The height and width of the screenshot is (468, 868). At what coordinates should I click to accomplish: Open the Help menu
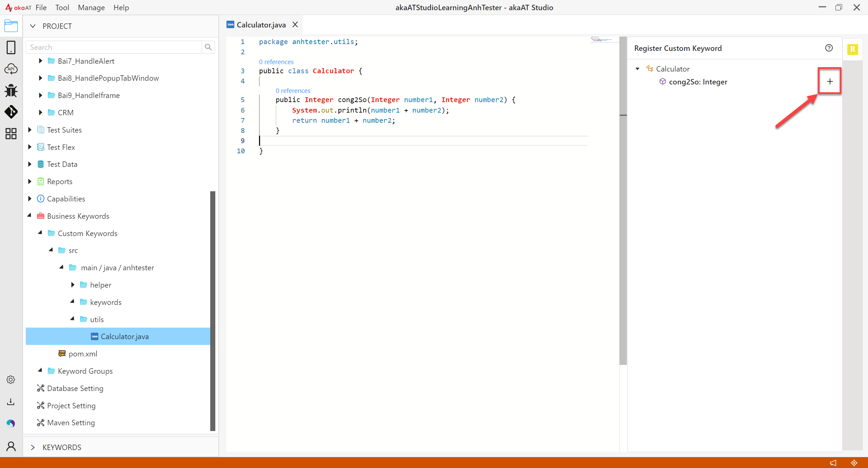point(121,7)
